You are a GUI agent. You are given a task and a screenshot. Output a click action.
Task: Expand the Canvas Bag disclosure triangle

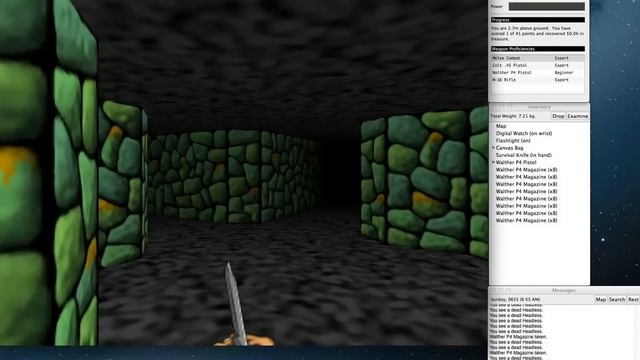point(493,148)
